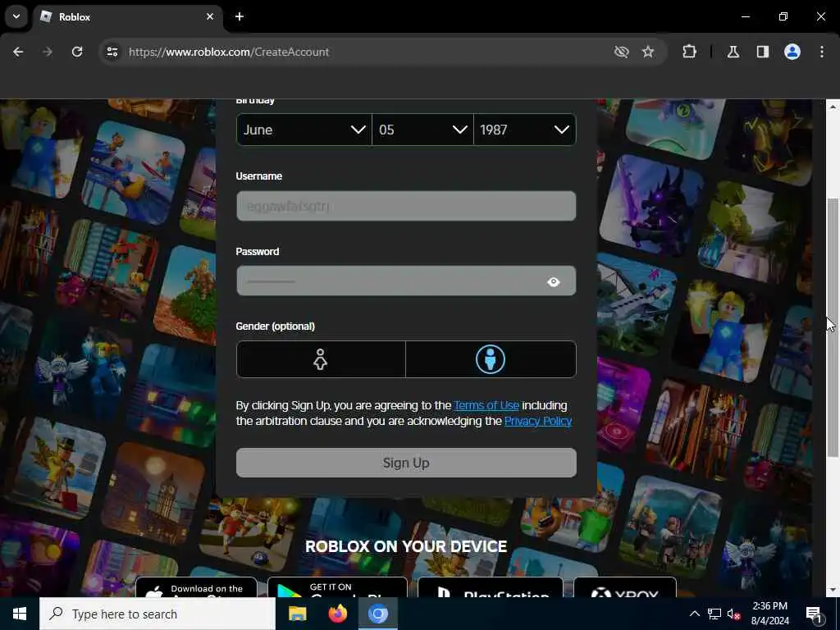Screen dimensions: 840x630
Task: Open the Windows Start menu
Action: [x=20, y=614]
